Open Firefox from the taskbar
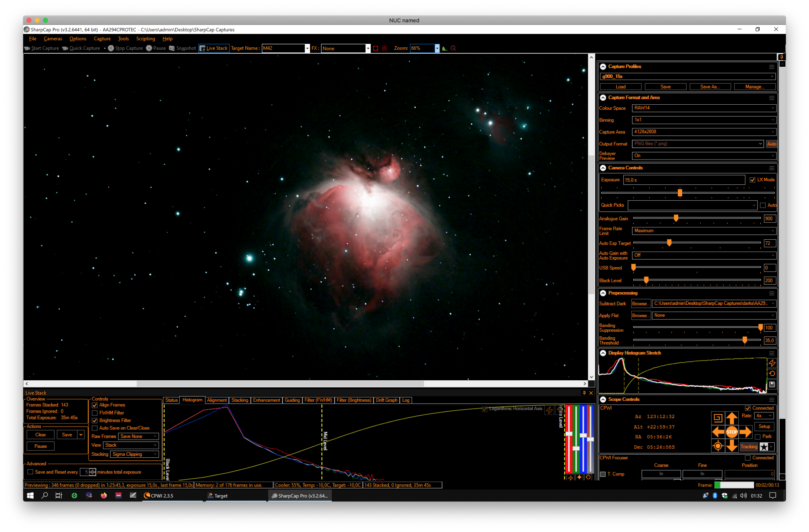This screenshot has width=809, height=532. pyautogui.click(x=103, y=496)
